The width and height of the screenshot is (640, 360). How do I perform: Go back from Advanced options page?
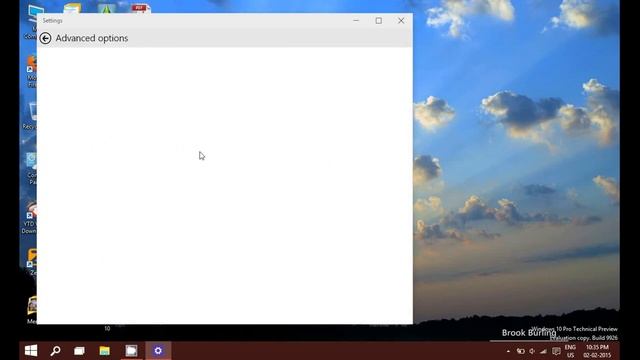[45, 38]
